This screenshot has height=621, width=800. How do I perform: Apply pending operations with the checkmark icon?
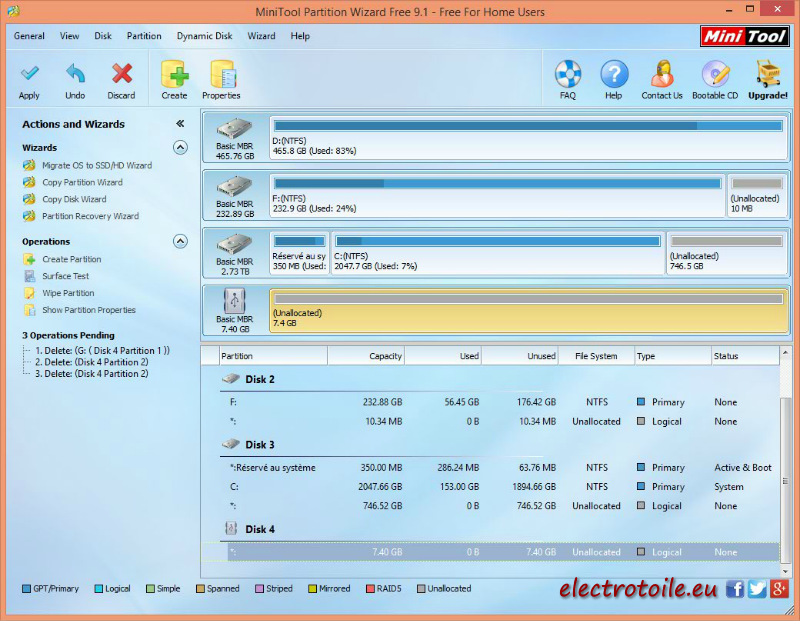pyautogui.click(x=29, y=81)
